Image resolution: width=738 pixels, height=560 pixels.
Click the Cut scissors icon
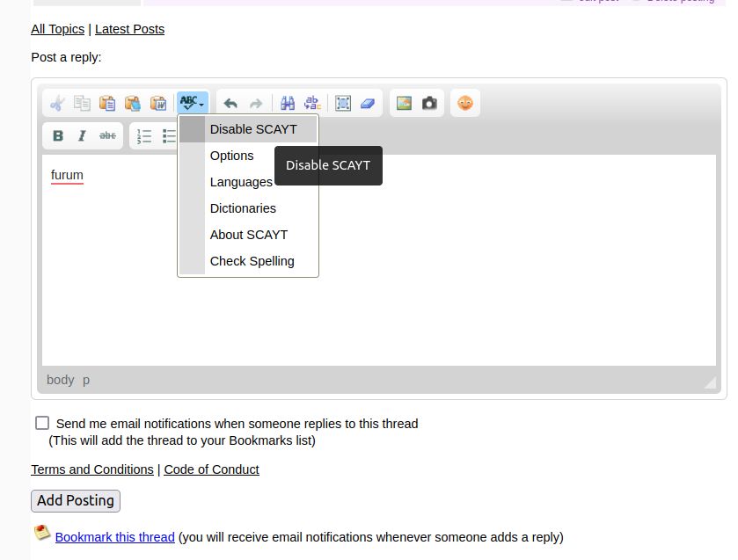pos(57,103)
